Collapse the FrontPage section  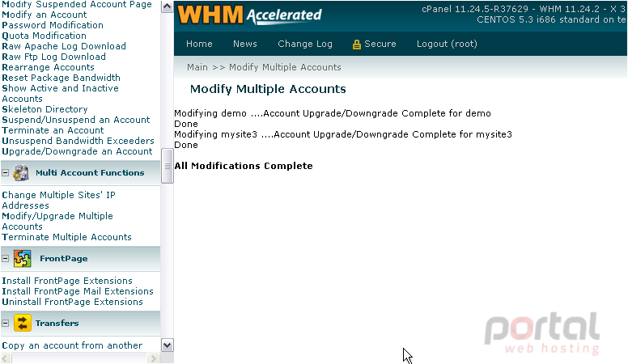(x=5, y=259)
